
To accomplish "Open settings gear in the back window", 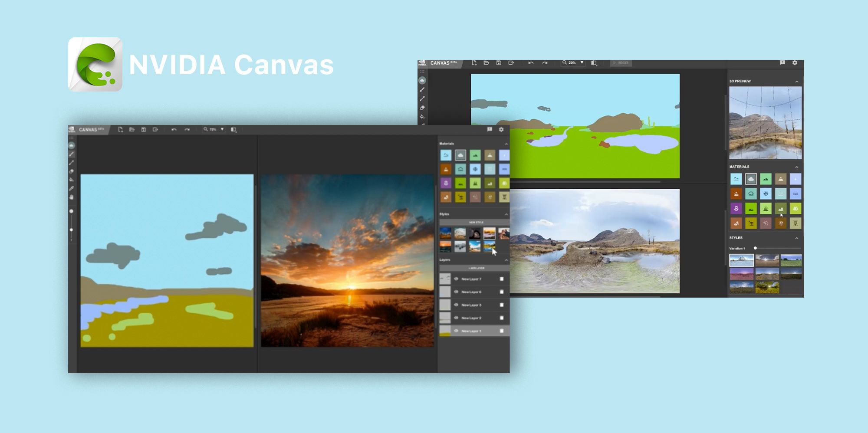I will click(x=795, y=63).
